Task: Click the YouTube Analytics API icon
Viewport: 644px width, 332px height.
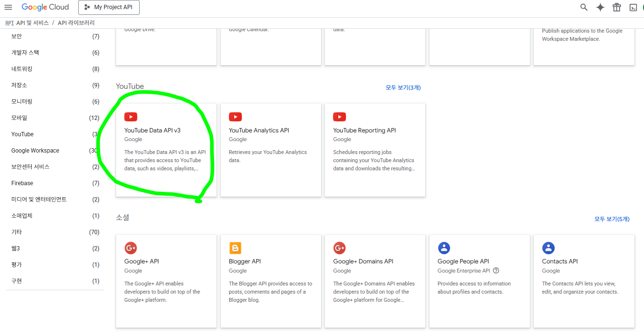Action: pyautogui.click(x=235, y=117)
